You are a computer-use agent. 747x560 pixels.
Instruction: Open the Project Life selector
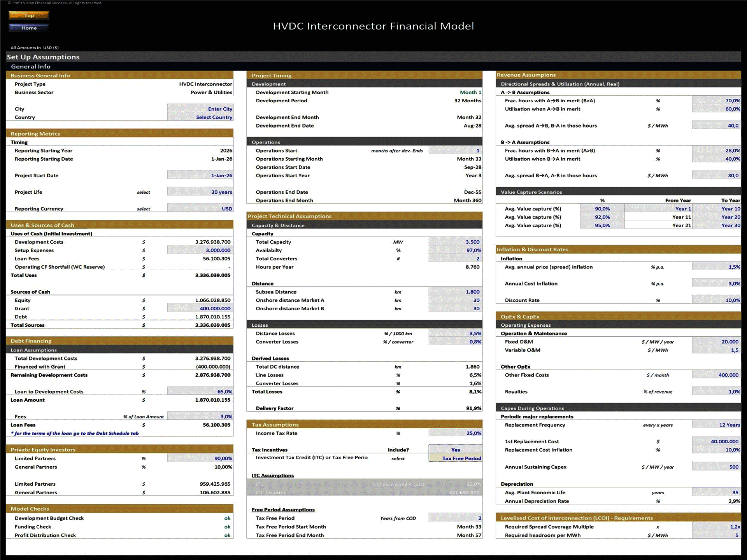pyautogui.click(x=200, y=192)
